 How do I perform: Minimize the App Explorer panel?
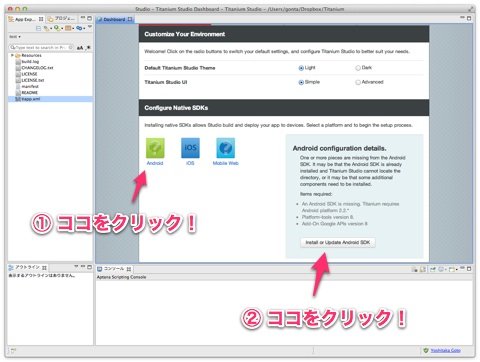pos(83,17)
